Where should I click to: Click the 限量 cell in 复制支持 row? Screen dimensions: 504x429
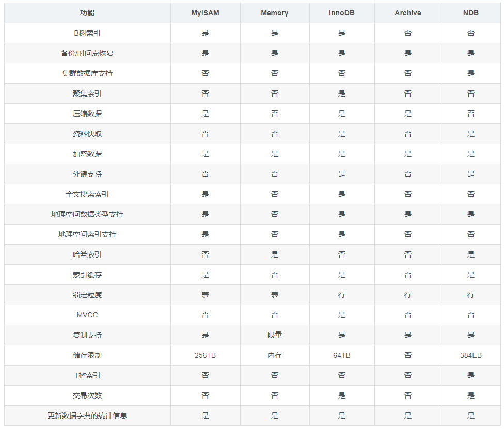275,335
